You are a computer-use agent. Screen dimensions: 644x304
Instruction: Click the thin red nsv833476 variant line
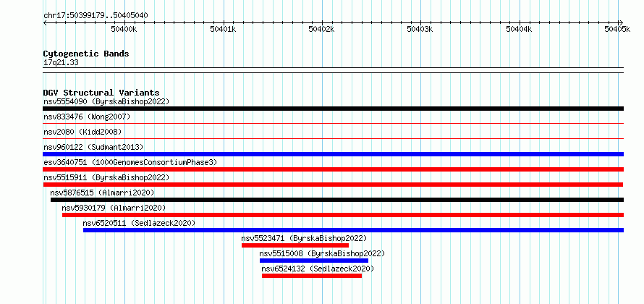[333, 123]
